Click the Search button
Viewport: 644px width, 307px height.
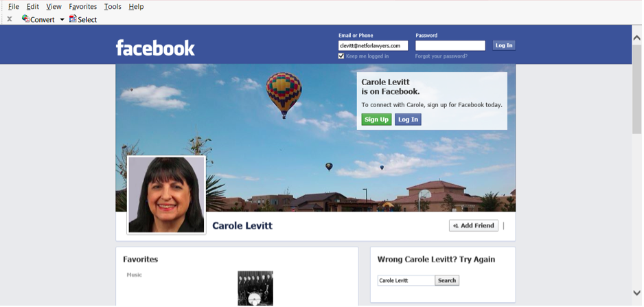pos(447,280)
